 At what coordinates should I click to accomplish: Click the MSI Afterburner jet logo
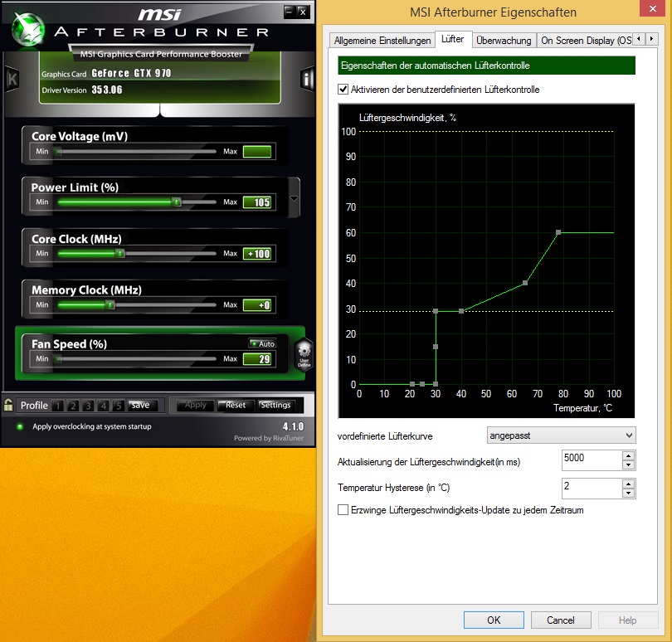point(28,29)
